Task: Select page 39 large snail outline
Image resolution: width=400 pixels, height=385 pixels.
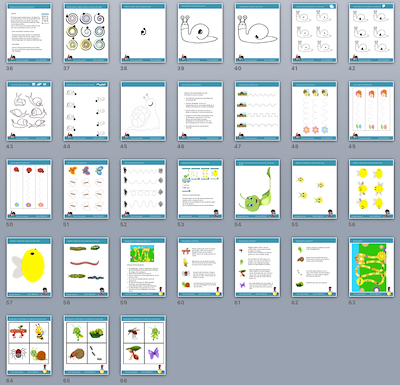Action: pos(200,33)
